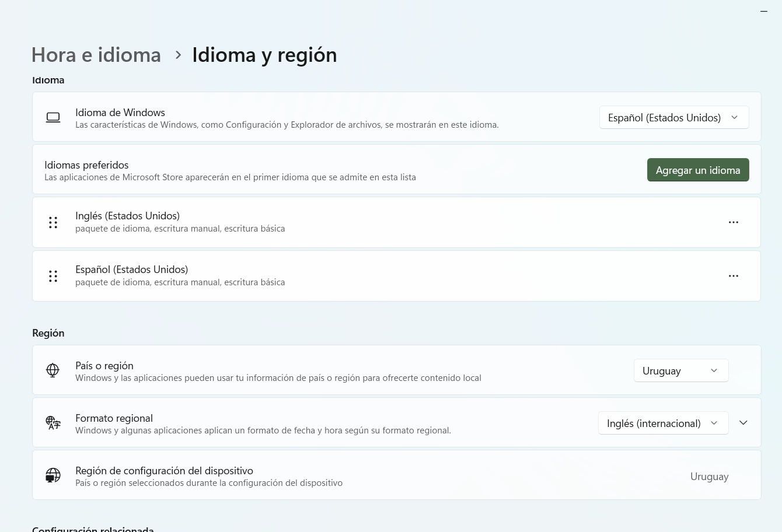Viewport: 782px width, 532px height.
Task: Open the País o región dropdown showing Uruguay
Action: [681, 370]
